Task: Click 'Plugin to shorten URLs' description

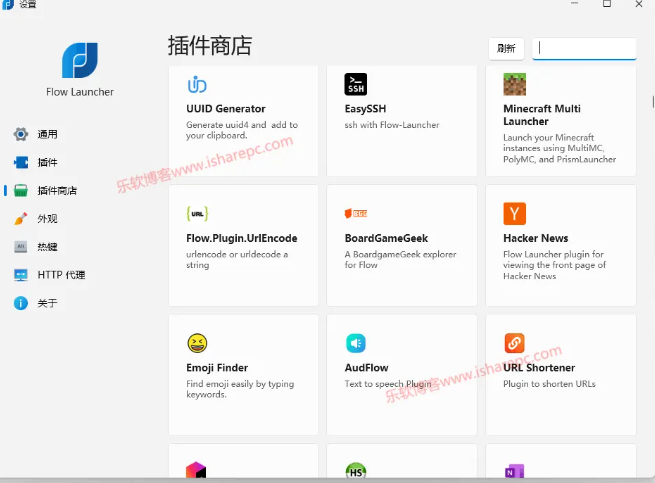Action: click(549, 384)
